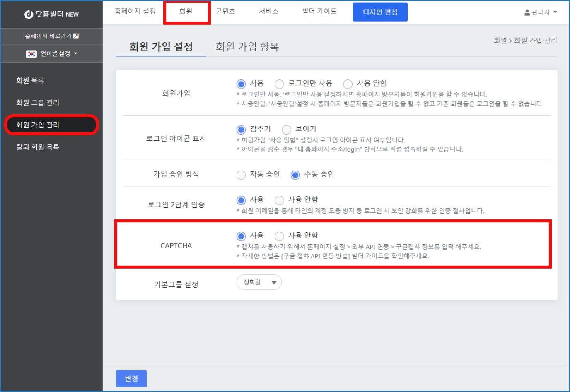Go to 탈퇴 회원 목록 sidebar item
Image resolution: width=570 pixels, height=392 pixels.
(x=38, y=147)
